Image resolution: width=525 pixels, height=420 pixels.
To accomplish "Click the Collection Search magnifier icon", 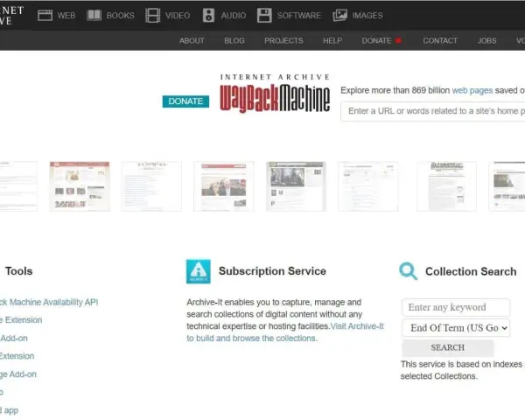I will tap(408, 271).
